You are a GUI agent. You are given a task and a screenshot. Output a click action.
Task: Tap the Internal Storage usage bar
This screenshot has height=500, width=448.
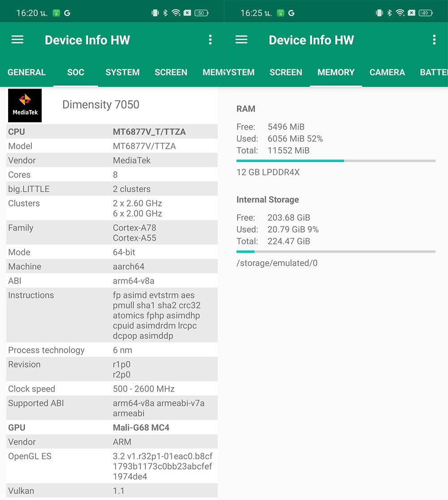[336, 252]
